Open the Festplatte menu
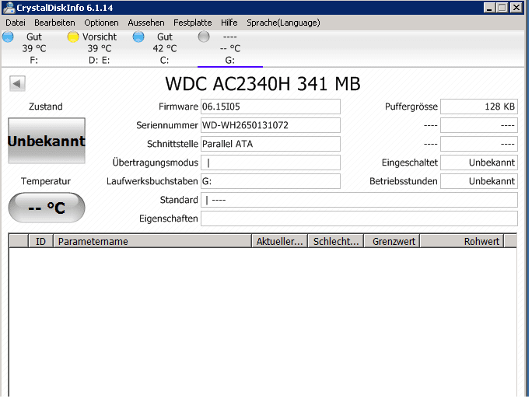 click(x=192, y=23)
